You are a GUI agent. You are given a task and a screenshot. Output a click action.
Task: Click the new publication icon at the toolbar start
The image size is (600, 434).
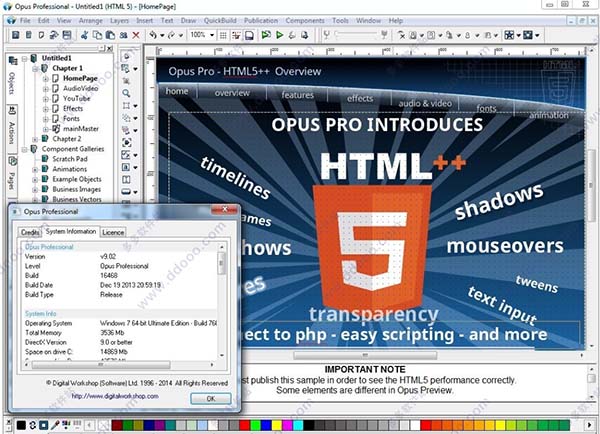click(16, 35)
